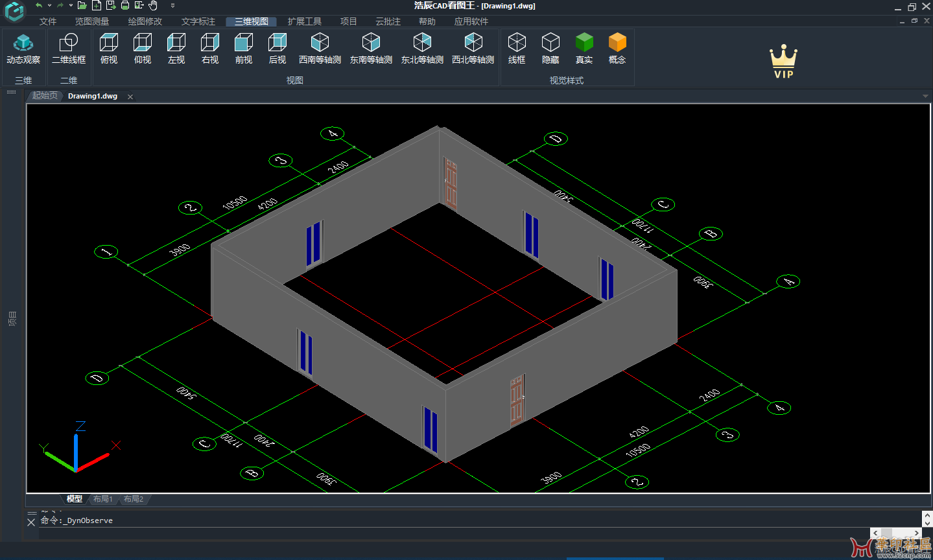The height and width of the screenshot is (560, 933).
Task: Switch to northeast isometric (东北等轴测)
Action: coord(422,49)
